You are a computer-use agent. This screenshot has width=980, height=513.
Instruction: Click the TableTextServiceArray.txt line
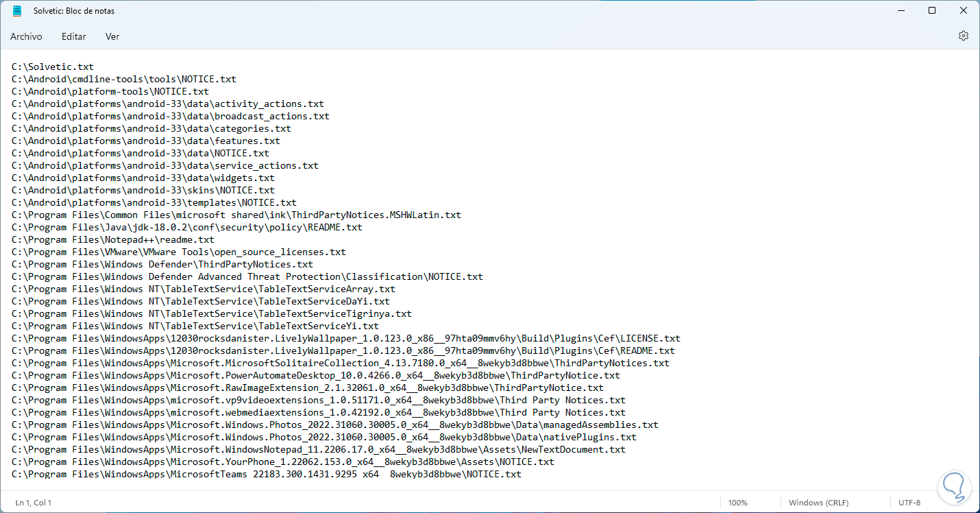point(204,289)
